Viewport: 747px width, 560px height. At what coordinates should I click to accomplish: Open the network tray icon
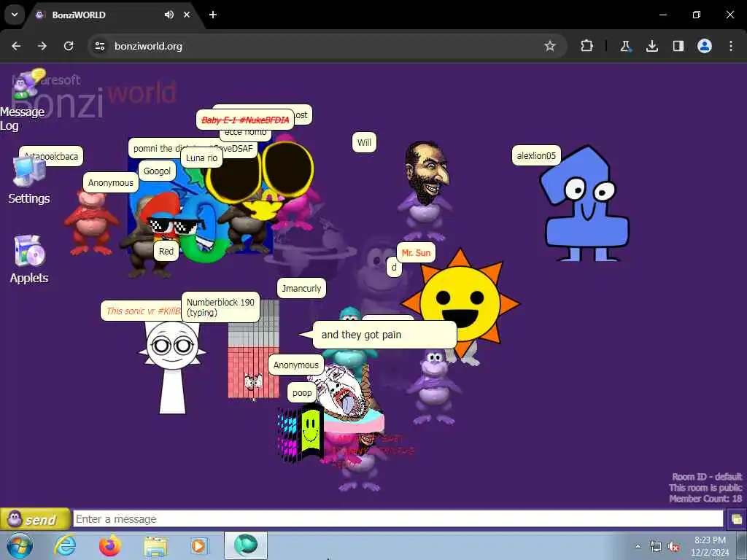[x=656, y=547]
